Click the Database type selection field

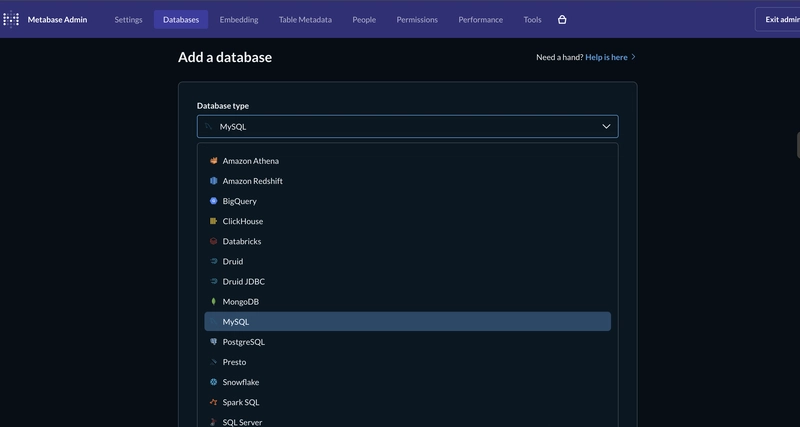pos(407,127)
